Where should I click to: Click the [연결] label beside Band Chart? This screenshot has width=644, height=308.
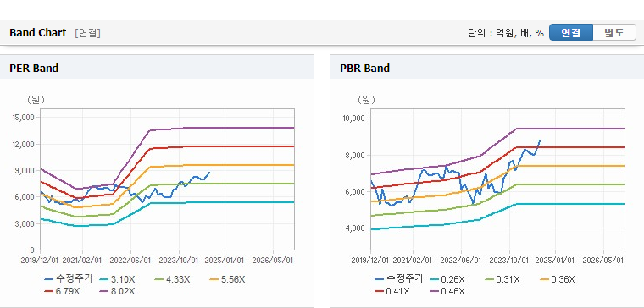click(x=87, y=33)
